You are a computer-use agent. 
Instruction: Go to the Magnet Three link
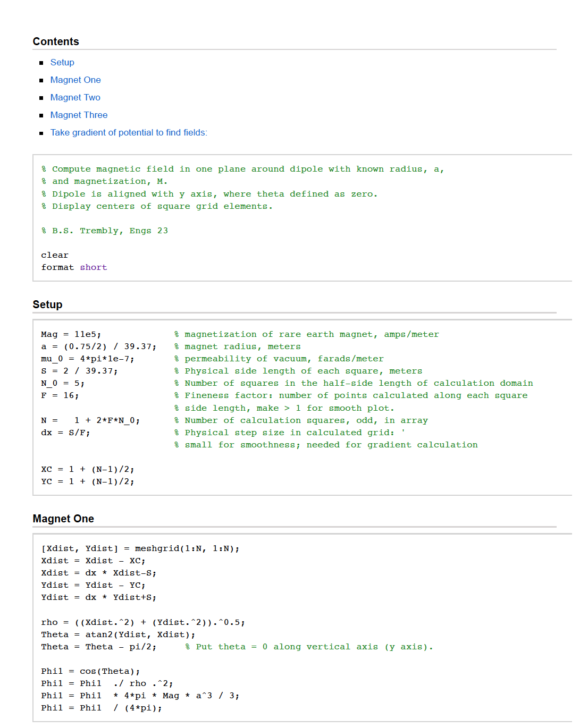(79, 115)
